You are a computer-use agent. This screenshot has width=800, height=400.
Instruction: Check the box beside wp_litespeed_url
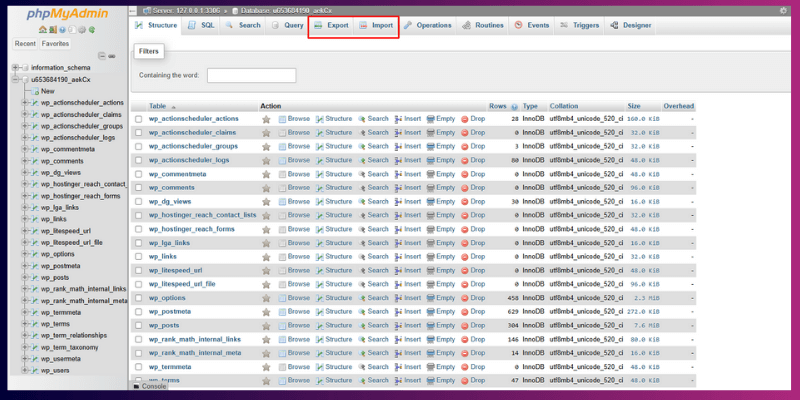[138, 270]
